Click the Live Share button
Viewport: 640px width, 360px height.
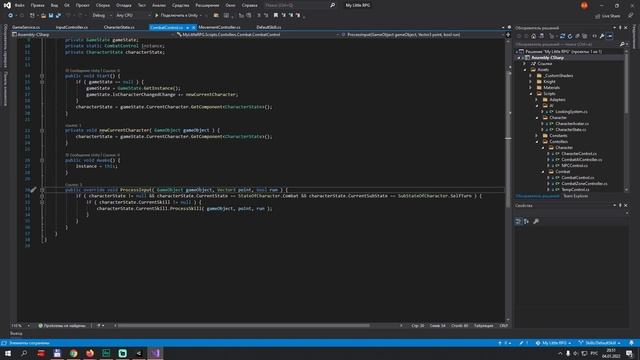click(x=607, y=16)
